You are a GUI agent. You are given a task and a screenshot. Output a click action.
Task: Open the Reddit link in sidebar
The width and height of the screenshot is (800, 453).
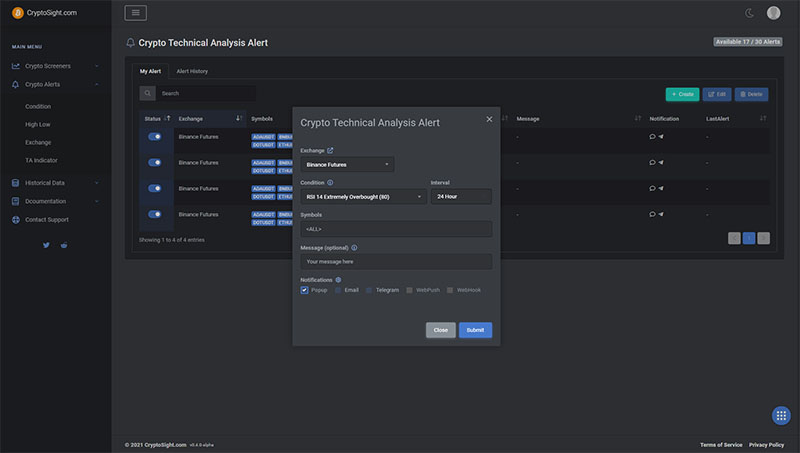(x=65, y=244)
